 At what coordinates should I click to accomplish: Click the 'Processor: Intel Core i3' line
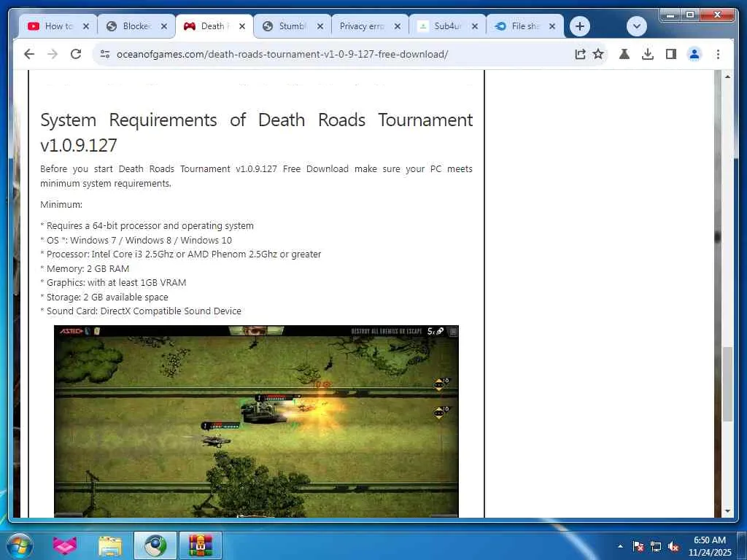click(x=181, y=254)
